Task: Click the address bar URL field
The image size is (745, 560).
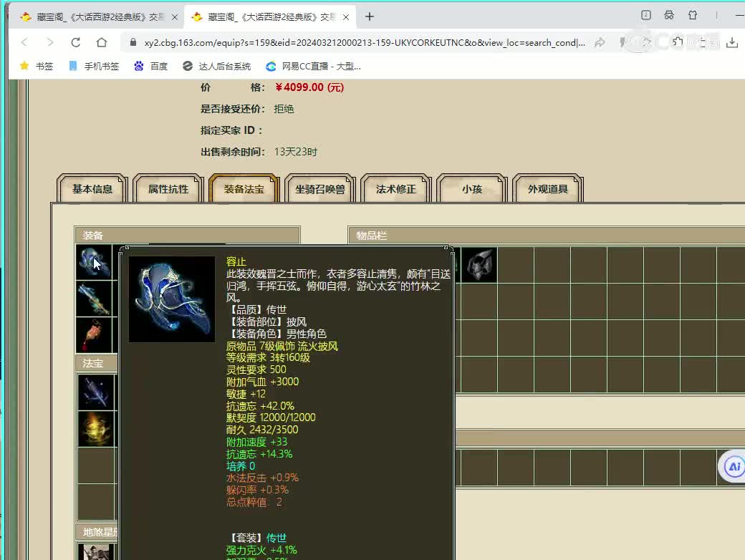Action: tap(365, 42)
